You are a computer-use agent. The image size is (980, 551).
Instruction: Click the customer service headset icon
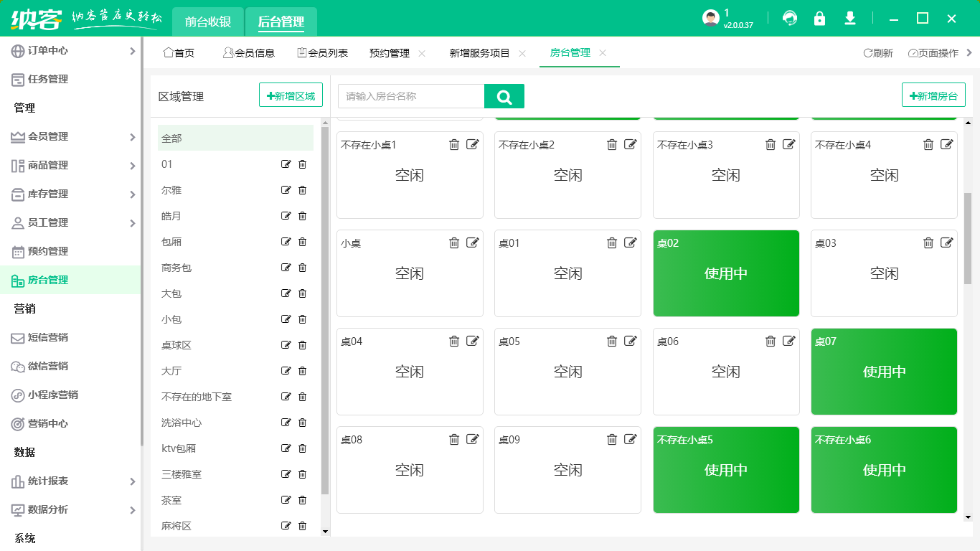(x=790, y=19)
